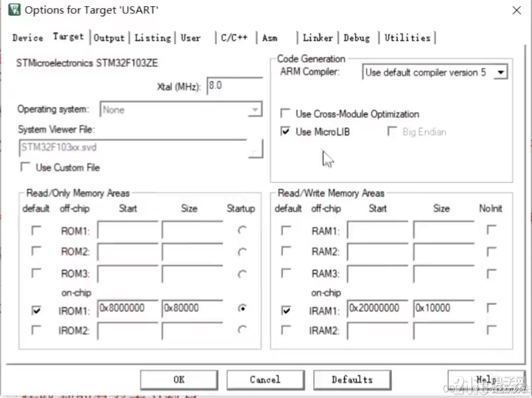This screenshot has height=398, width=532.
Task: Enable Use Custom File checkbox
Action: (26, 167)
